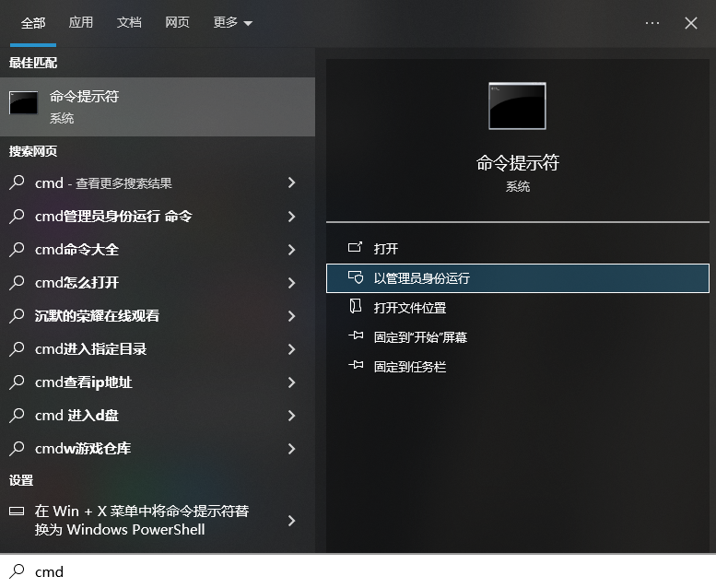The width and height of the screenshot is (716, 588).
Task: Click the large Command Prompt preview icon
Action: pyautogui.click(x=517, y=106)
